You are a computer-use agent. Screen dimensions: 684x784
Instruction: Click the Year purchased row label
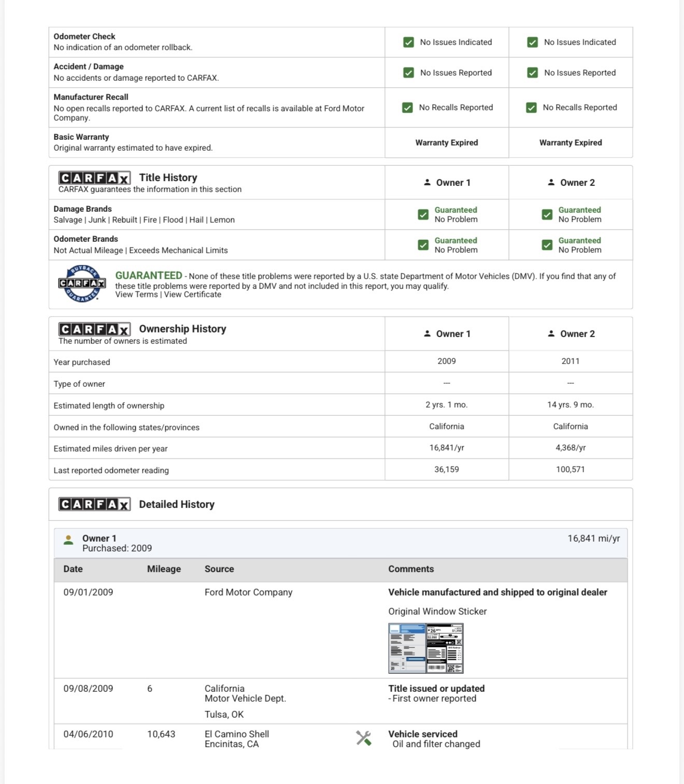pos(82,362)
